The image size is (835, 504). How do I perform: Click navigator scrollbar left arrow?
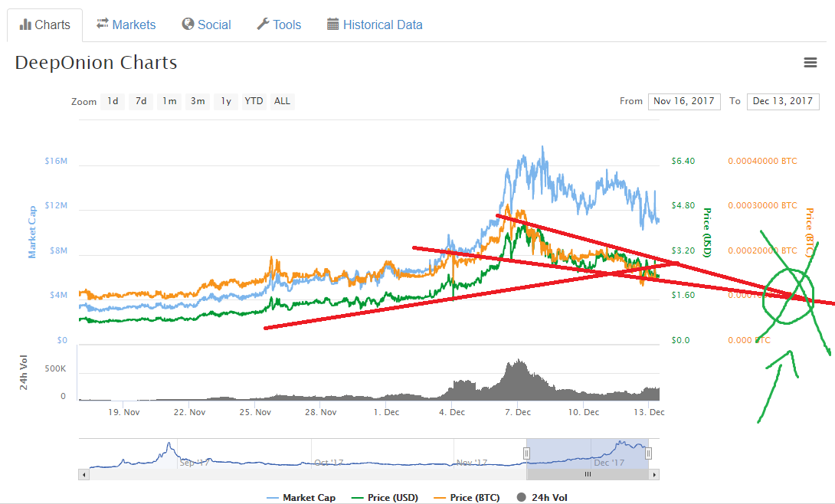pos(83,474)
